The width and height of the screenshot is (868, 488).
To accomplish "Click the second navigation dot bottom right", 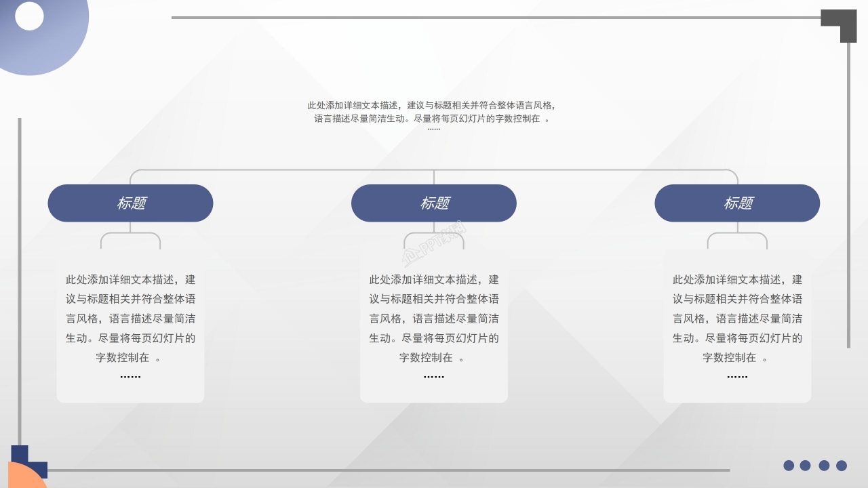I will [806, 466].
